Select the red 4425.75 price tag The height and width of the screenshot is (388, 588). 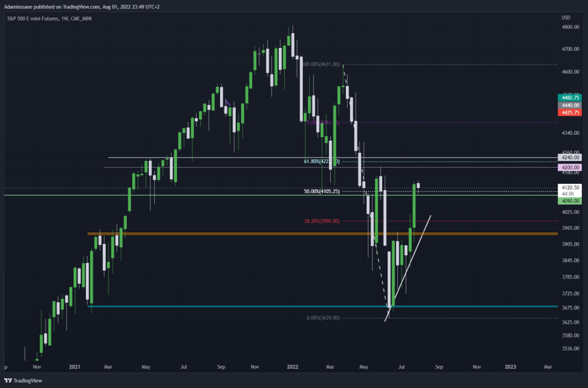click(569, 112)
